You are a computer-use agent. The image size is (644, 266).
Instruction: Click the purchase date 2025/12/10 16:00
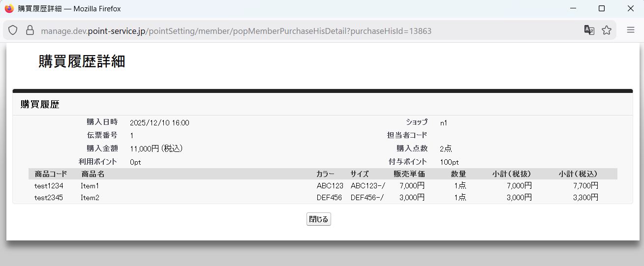point(159,123)
